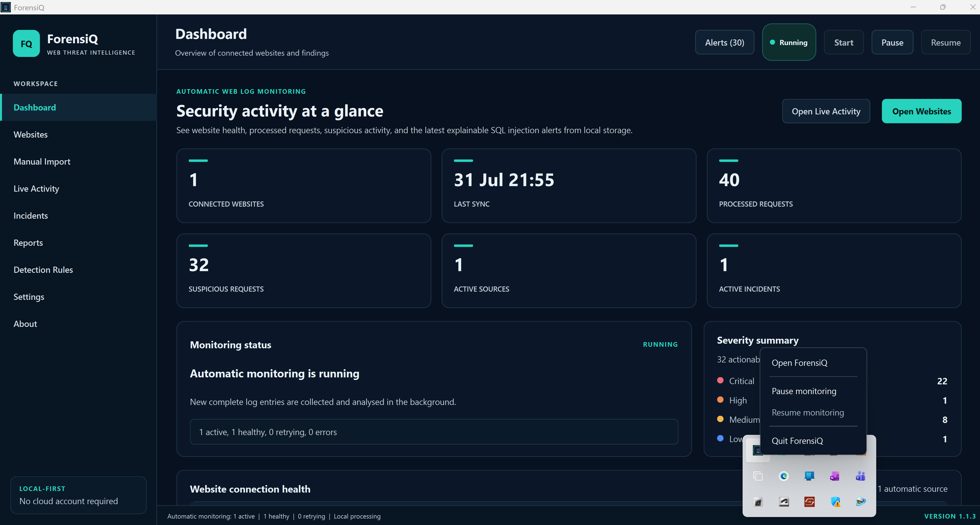This screenshot has height=525, width=980.
Task: Choose Pause monitoring in tray menu
Action: [813, 391]
